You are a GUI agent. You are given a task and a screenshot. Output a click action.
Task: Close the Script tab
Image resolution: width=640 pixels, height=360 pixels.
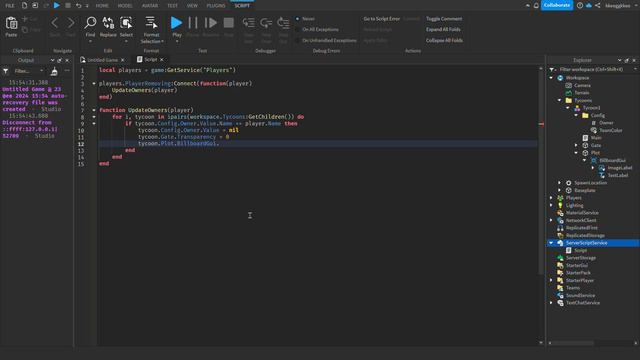(162, 60)
